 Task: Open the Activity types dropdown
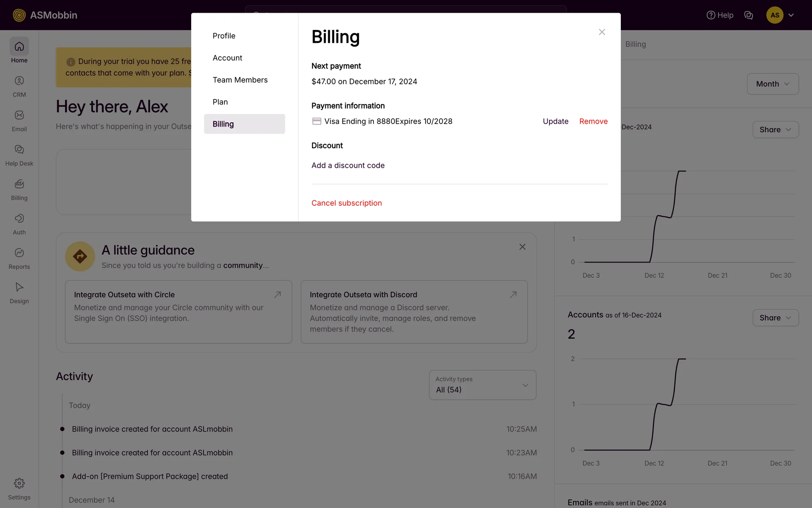[x=482, y=385]
